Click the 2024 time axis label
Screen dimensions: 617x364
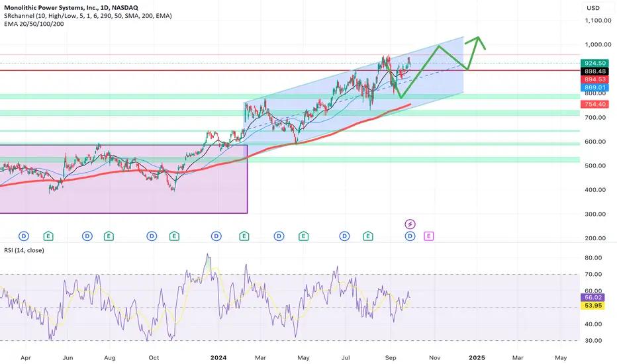(x=218, y=357)
